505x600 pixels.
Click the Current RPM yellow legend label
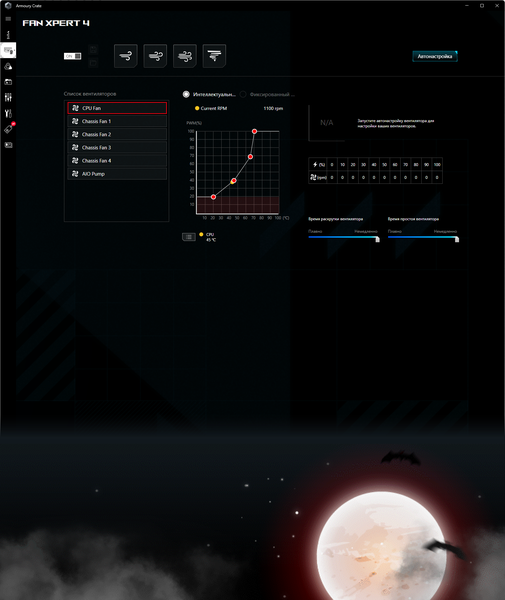(211, 108)
